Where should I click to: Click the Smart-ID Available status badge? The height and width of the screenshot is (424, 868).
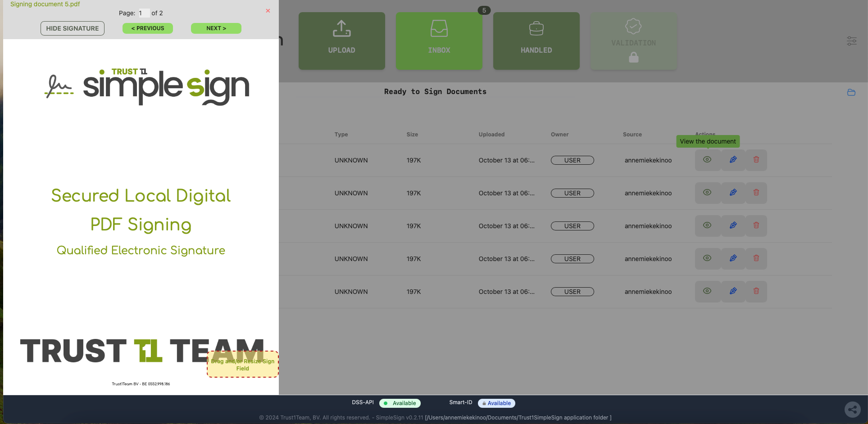click(496, 403)
